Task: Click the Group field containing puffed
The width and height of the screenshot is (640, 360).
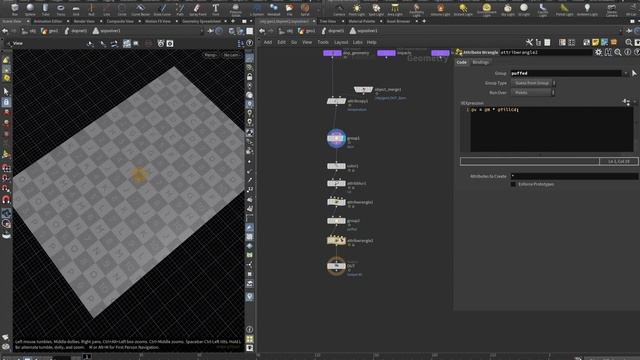Action: (566, 73)
